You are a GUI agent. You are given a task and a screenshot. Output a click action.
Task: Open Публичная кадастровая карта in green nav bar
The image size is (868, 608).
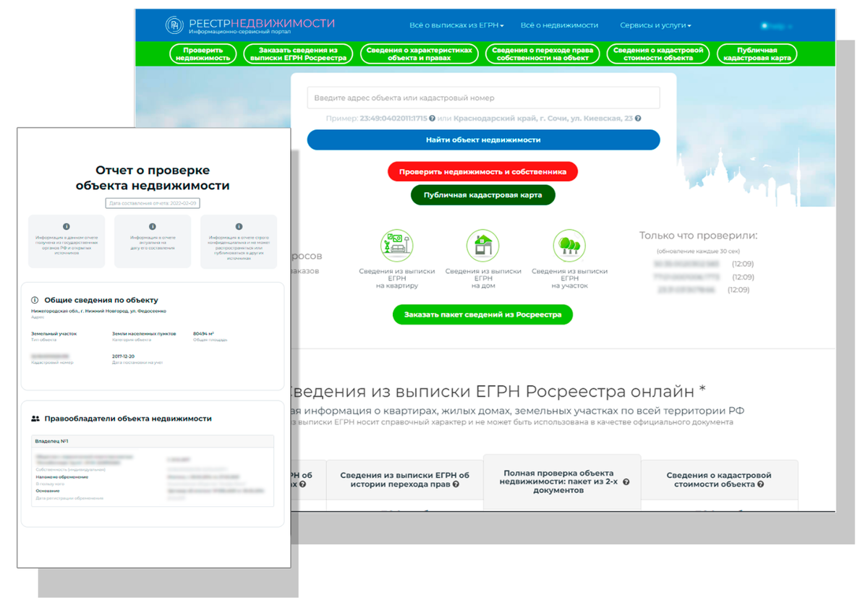coord(757,54)
